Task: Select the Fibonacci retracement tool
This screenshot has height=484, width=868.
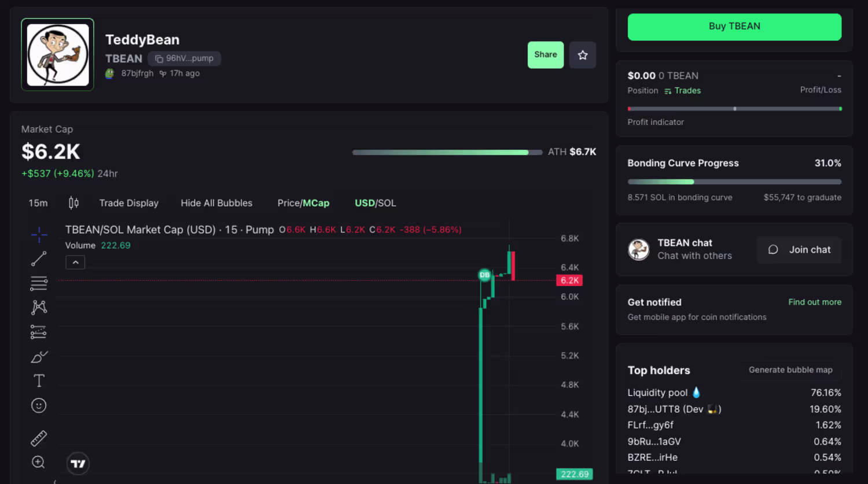Action: point(39,283)
